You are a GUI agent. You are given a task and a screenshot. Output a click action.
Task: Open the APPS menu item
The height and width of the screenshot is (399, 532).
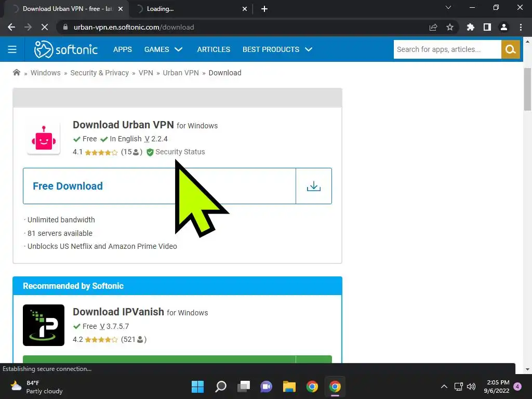click(123, 49)
